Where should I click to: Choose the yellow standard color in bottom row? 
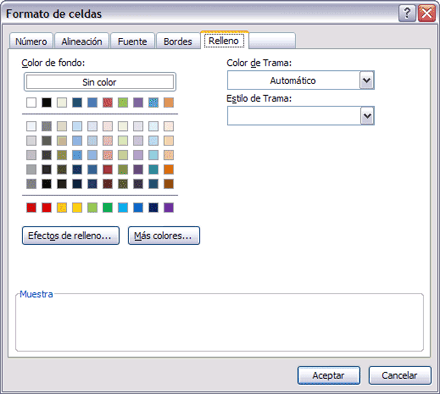[77, 208]
